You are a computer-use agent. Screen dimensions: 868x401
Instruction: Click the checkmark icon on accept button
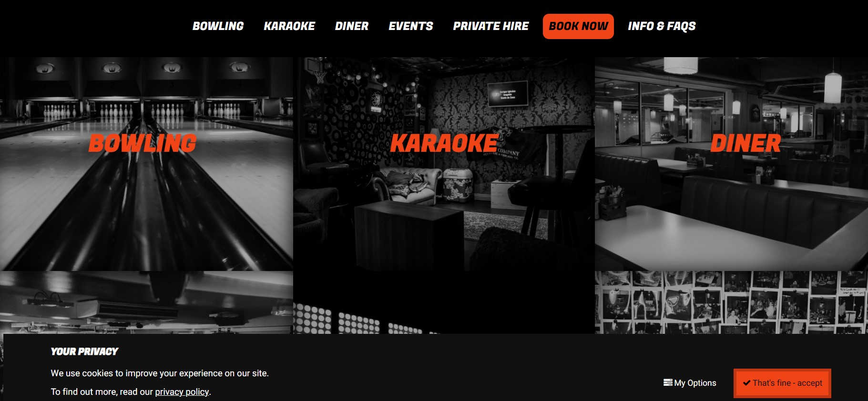click(747, 383)
